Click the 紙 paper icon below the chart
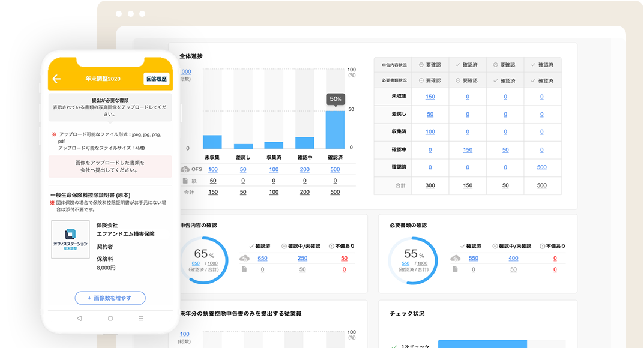The width and height of the screenshot is (644, 348). (185, 181)
